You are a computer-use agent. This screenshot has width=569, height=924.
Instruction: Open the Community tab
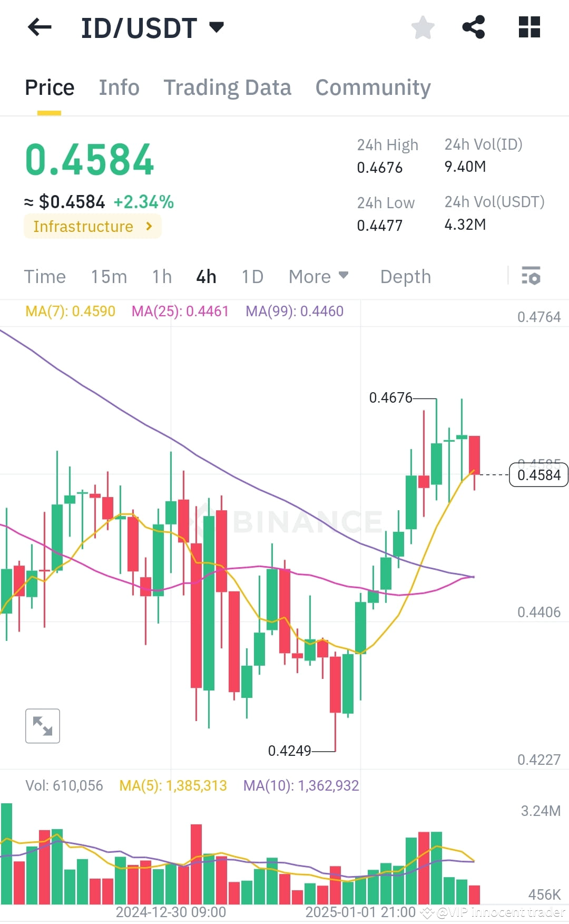372,87
